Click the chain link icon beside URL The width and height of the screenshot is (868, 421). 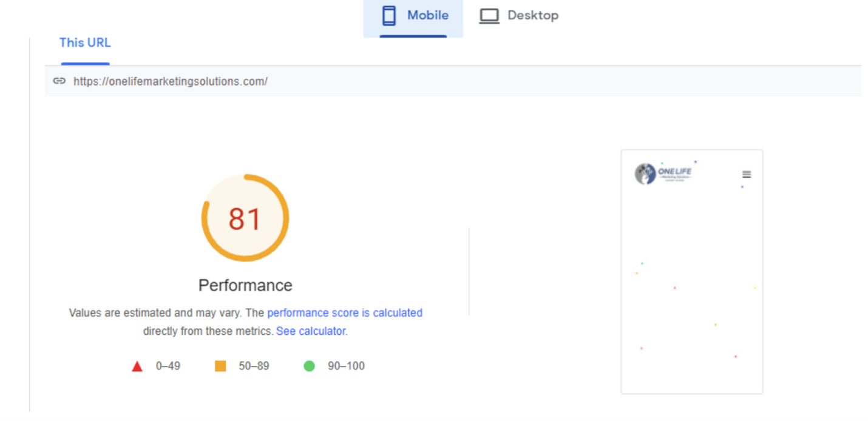(59, 81)
